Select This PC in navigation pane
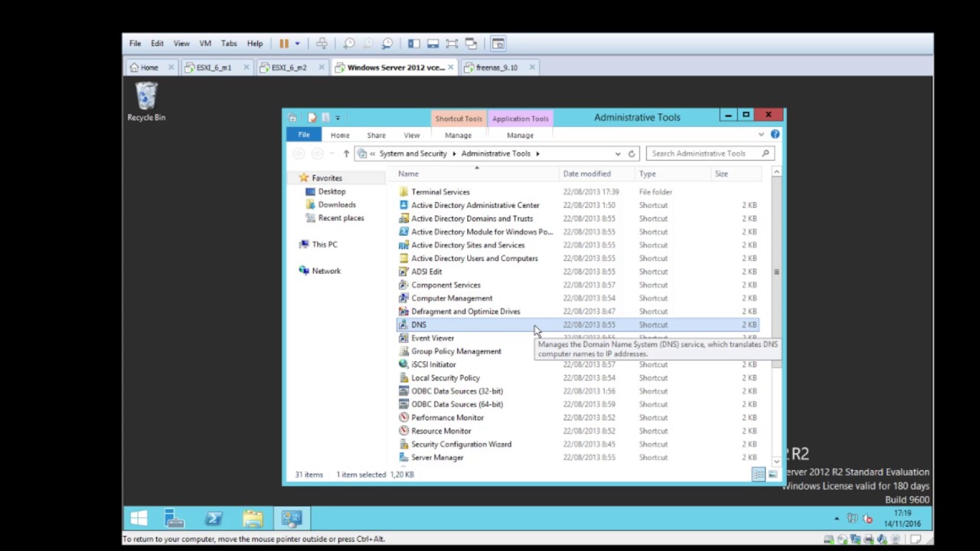The image size is (980, 551). (x=324, y=244)
